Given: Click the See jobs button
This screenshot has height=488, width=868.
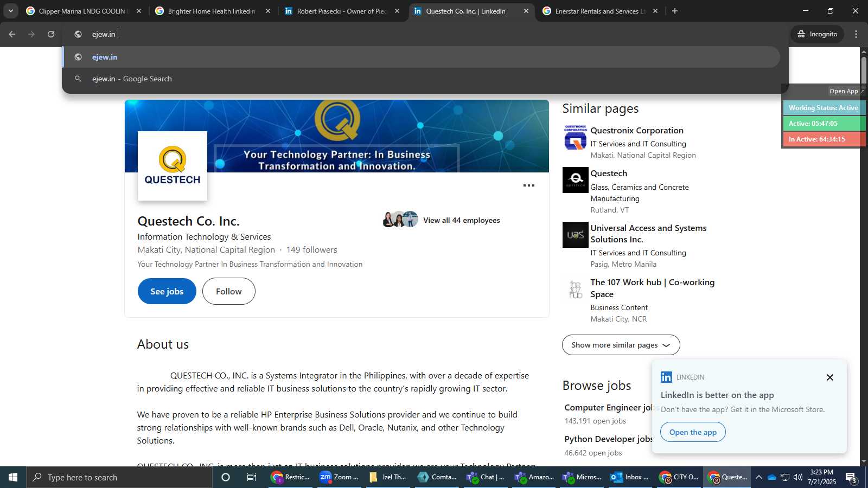Looking at the screenshot, I should tap(167, 291).
